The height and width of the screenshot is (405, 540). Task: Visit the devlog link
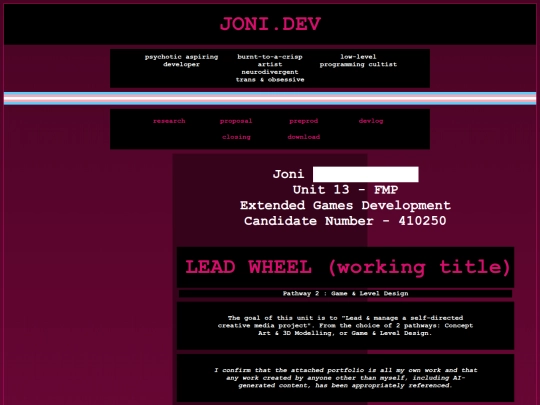[x=371, y=121]
